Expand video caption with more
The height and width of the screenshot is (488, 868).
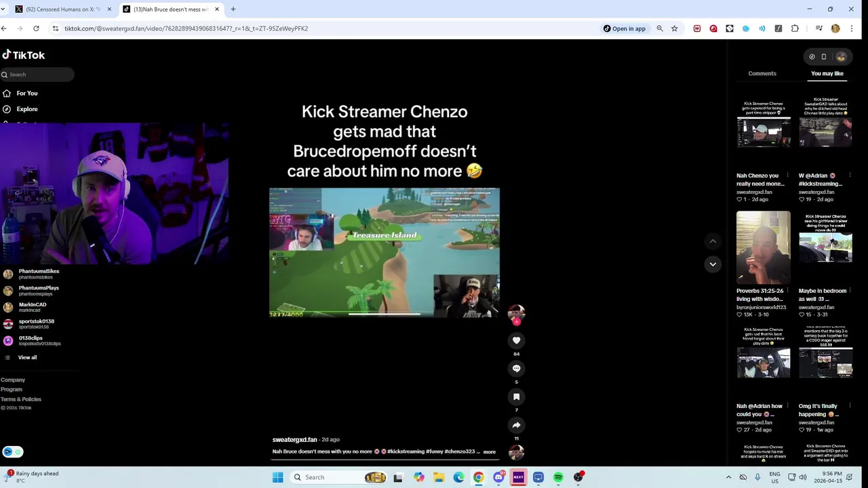(489, 451)
